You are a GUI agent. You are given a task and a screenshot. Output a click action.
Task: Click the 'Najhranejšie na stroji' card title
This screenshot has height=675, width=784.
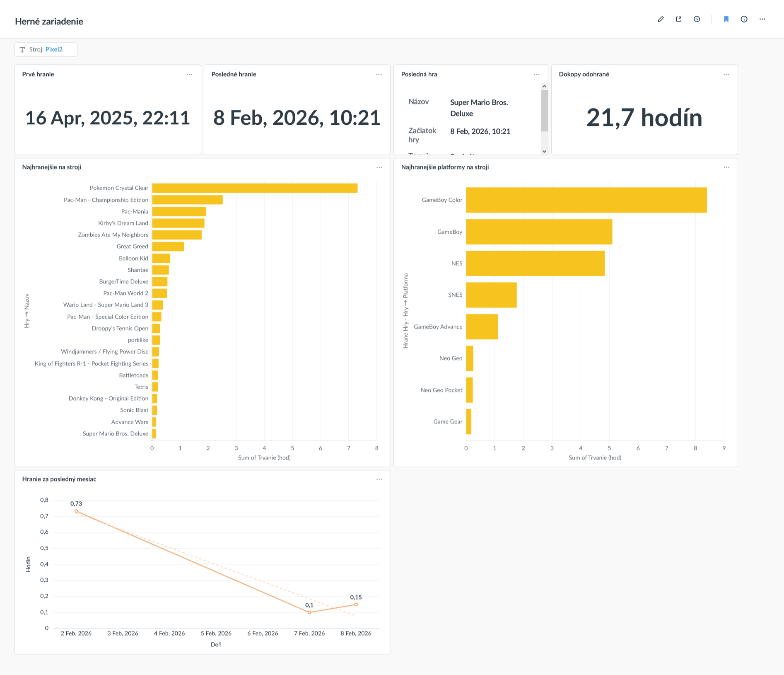(x=52, y=167)
